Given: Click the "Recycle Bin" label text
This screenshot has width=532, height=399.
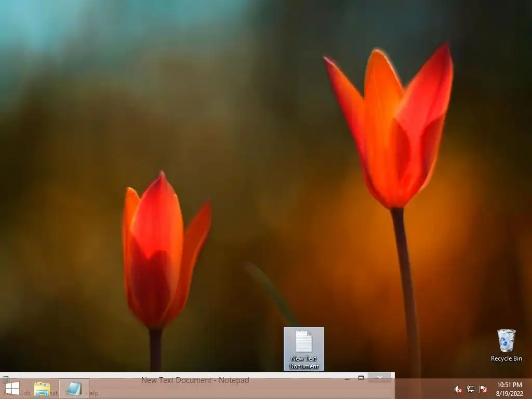Looking at the screenshot, I should [x=506, y=358].
